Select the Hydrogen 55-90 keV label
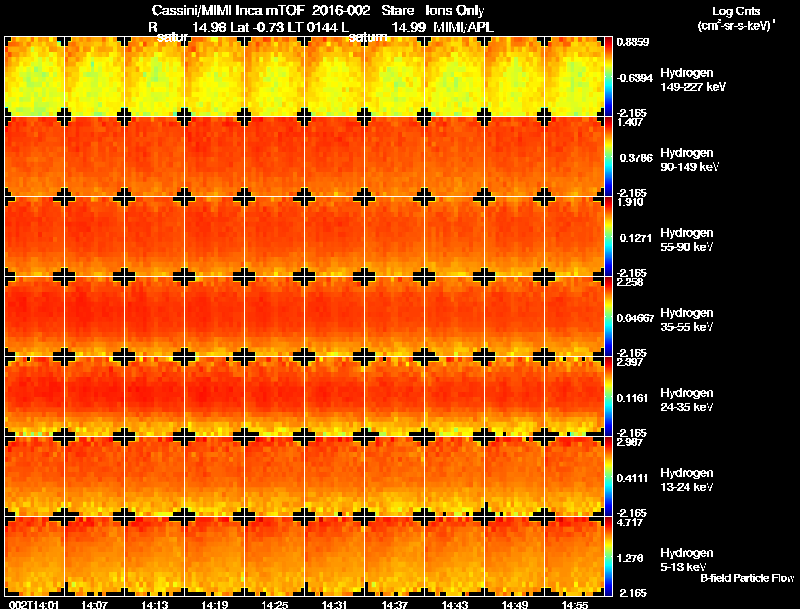 tap(687, 240)
